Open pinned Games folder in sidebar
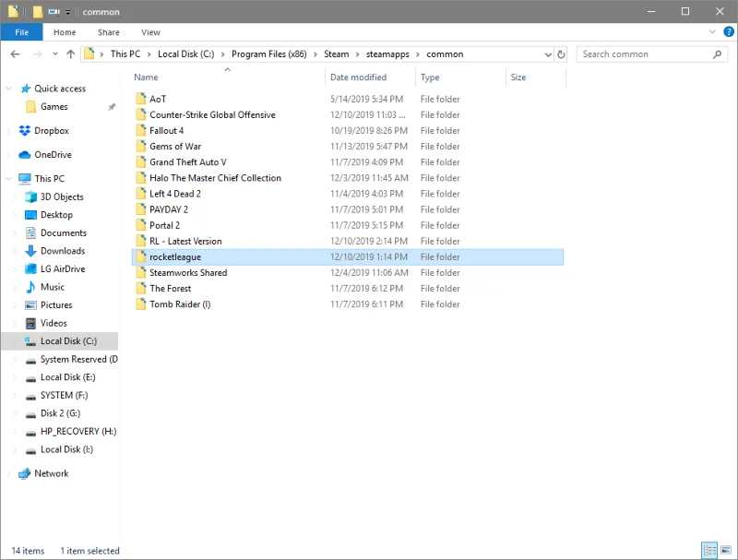Screen dimensions: 738x560 point(54,107)
